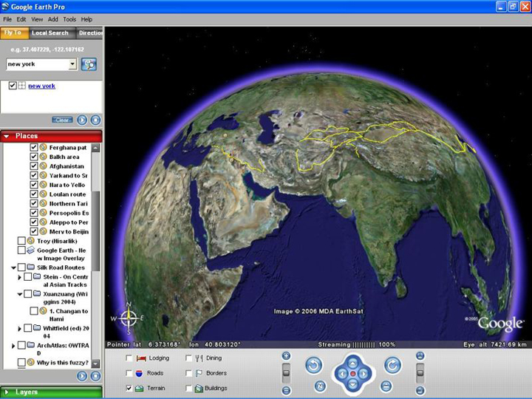This screenshot has width=532, height=399.
Task: Click the tilt slider handle
Action: [x=420, y=373]
